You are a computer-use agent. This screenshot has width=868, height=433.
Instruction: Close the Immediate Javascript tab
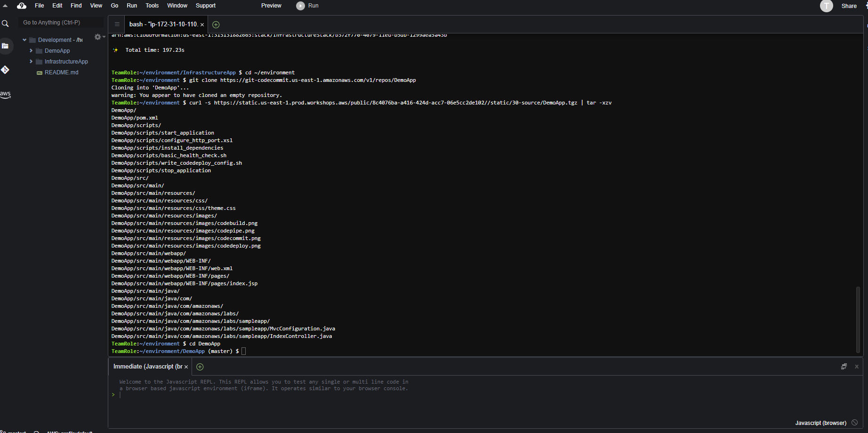pyautogui.click(x=186, y=367)
